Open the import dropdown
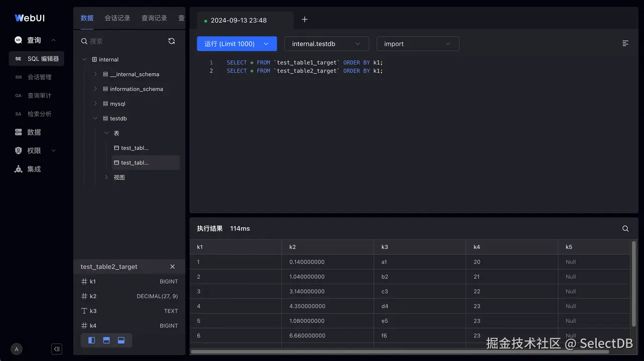Image resolution: width=644 pixels, height=361 pixels. coord(418,44)
